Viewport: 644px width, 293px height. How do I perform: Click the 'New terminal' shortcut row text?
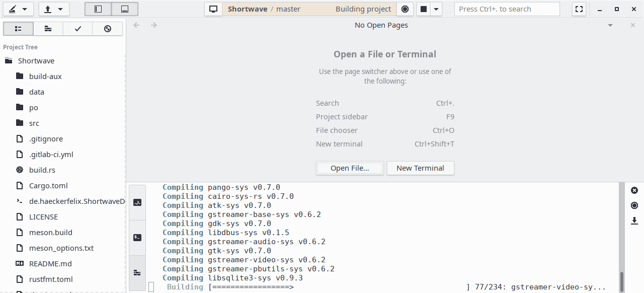(339, 144)
